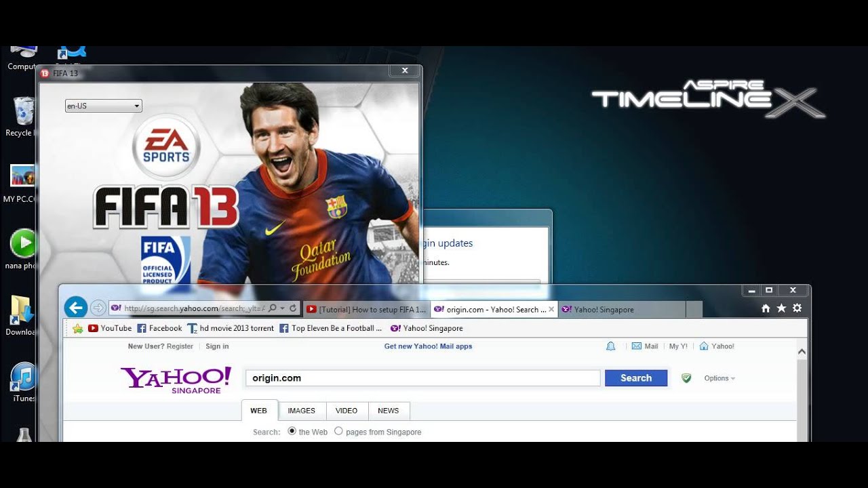Open Favorites with the star icon

click(781, 308)
